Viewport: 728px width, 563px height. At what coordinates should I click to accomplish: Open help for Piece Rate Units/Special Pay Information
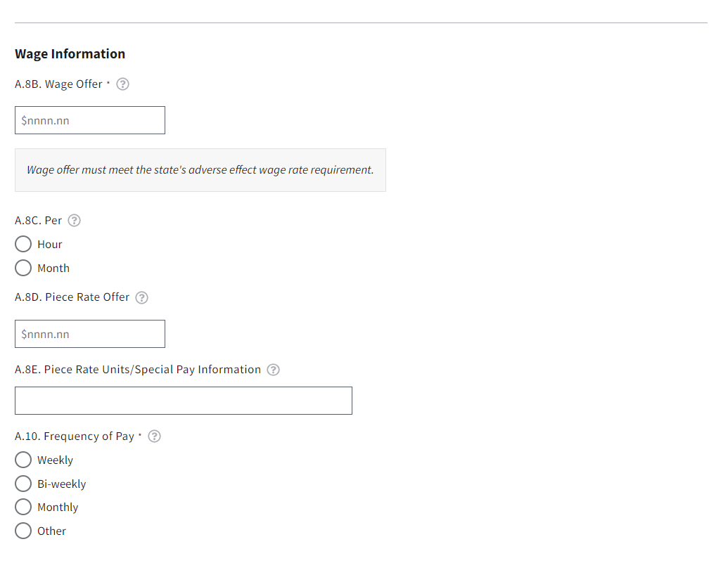(x=273, y=370)
